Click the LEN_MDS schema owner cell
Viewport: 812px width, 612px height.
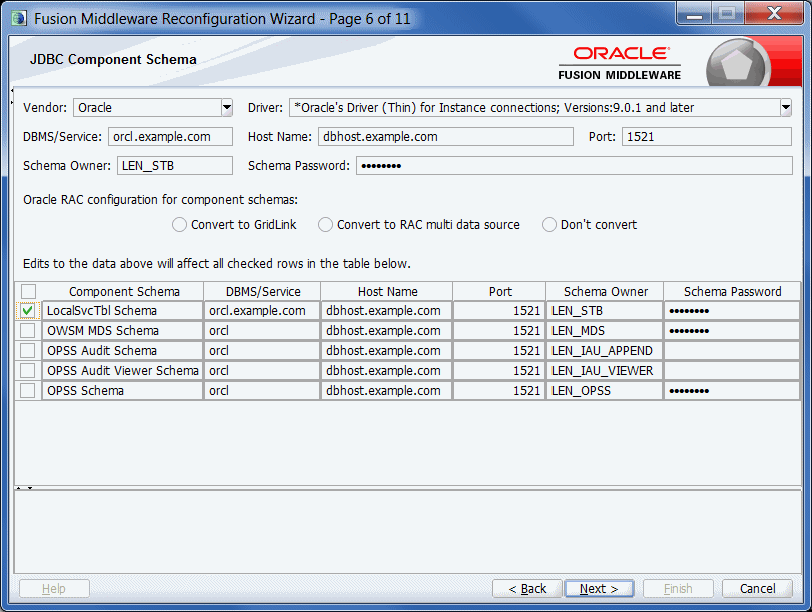[x=604, y=331]
